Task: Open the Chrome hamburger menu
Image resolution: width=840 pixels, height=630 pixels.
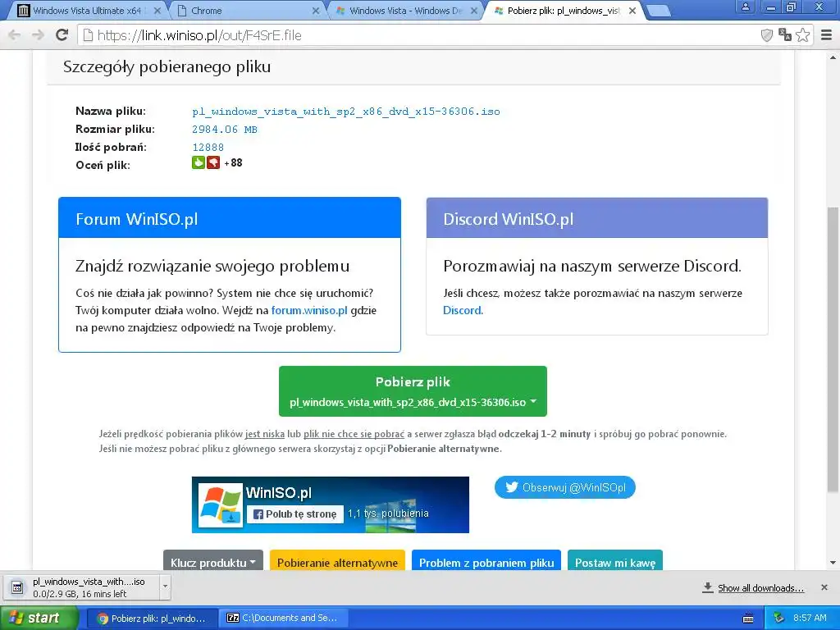Action: [x=826, y=35]
